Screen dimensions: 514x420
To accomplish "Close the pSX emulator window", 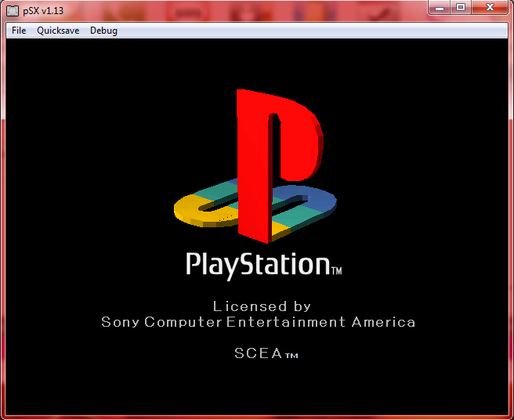I will 490,8.
